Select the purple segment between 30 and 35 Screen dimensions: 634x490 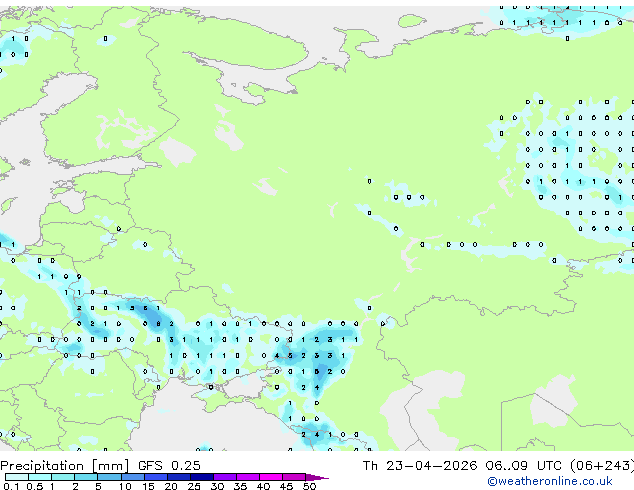pyautogui.click(x=224, y=477)
